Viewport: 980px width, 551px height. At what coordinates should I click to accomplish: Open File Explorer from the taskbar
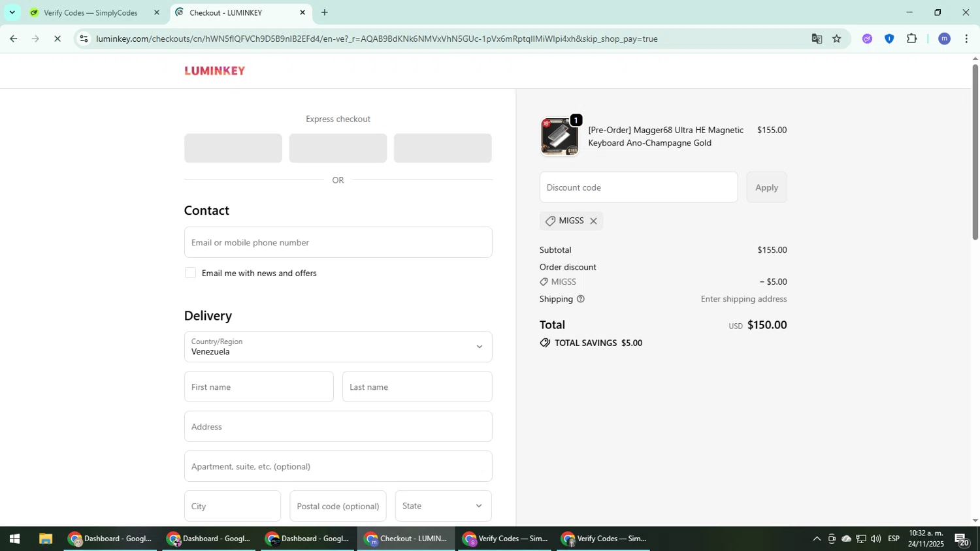click(45, 539)
